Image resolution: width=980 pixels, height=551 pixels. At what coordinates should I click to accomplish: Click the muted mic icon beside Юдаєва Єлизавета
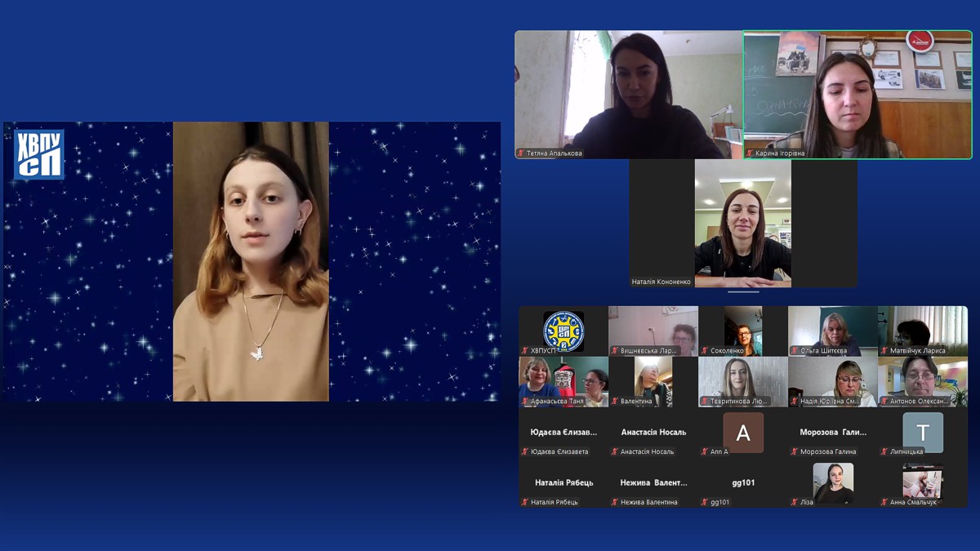(525, 451)
